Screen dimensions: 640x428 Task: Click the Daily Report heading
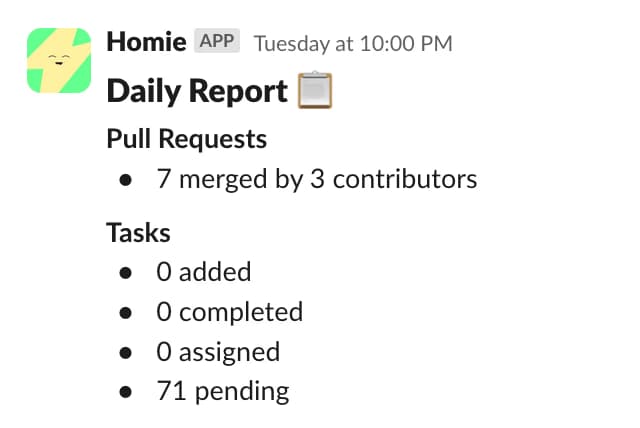[197, 91]
